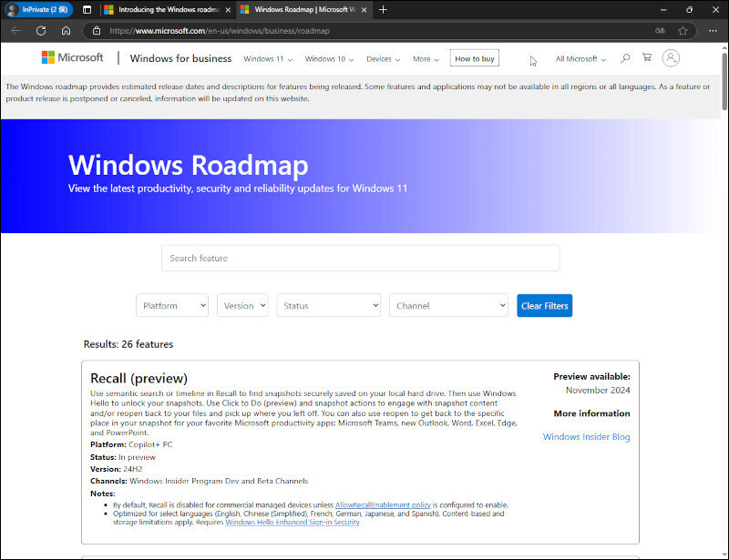View site information lock icon
Screen dimensions: 729x560
click(x=97, y=31)
